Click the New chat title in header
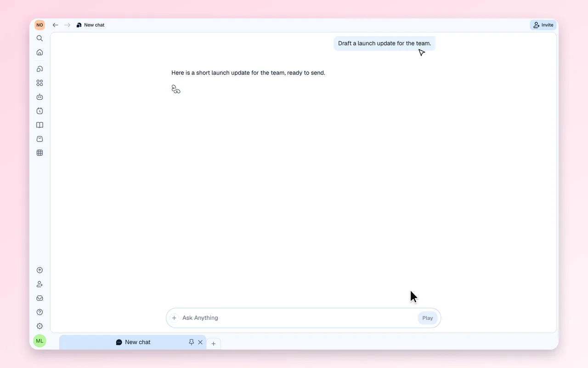This screenshot has height=368, width=588. click(x=94, y=25)
